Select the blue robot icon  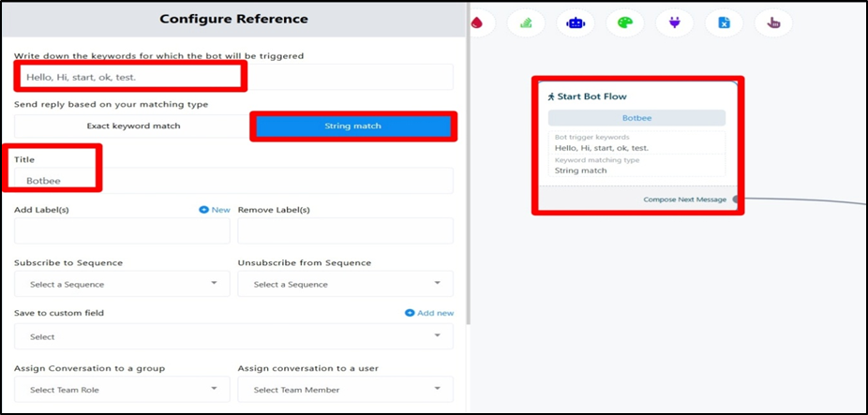pos(576,22)
